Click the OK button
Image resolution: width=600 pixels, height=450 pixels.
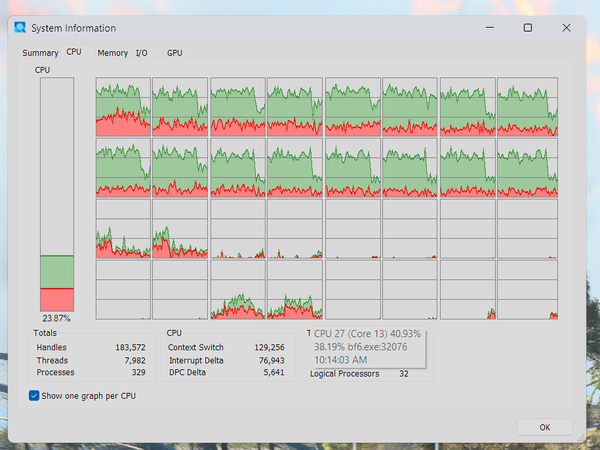(545, 427)
